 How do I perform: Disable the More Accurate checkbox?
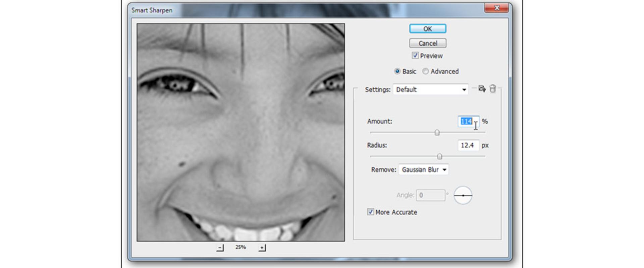tap(370, 212)
